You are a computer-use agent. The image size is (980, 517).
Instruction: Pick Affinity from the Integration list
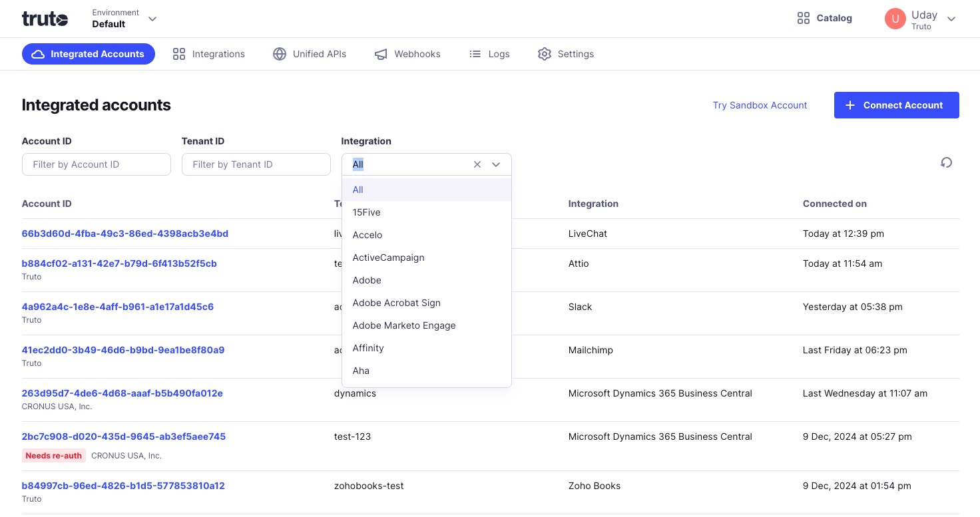[x=427, y=348]
